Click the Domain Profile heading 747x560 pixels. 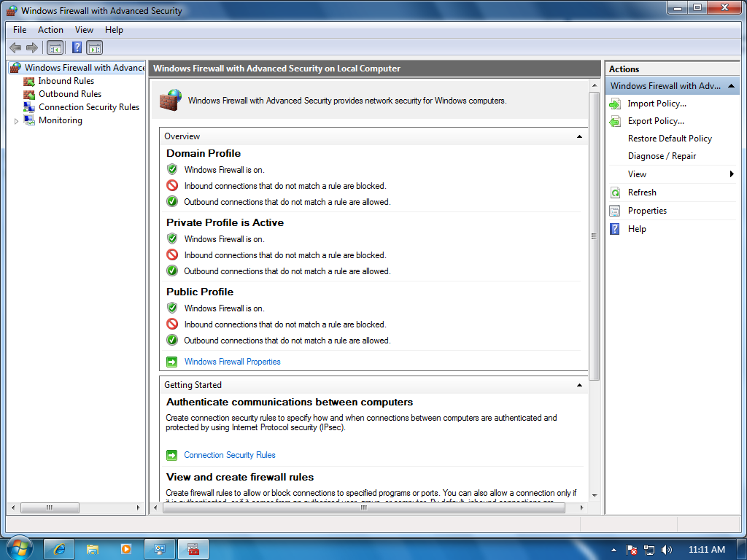[204, 153]
